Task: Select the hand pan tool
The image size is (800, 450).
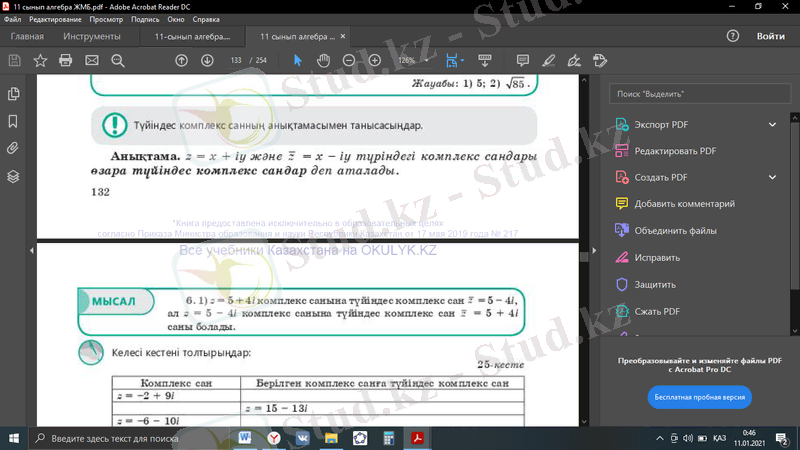Action: (x=323, y=60)
